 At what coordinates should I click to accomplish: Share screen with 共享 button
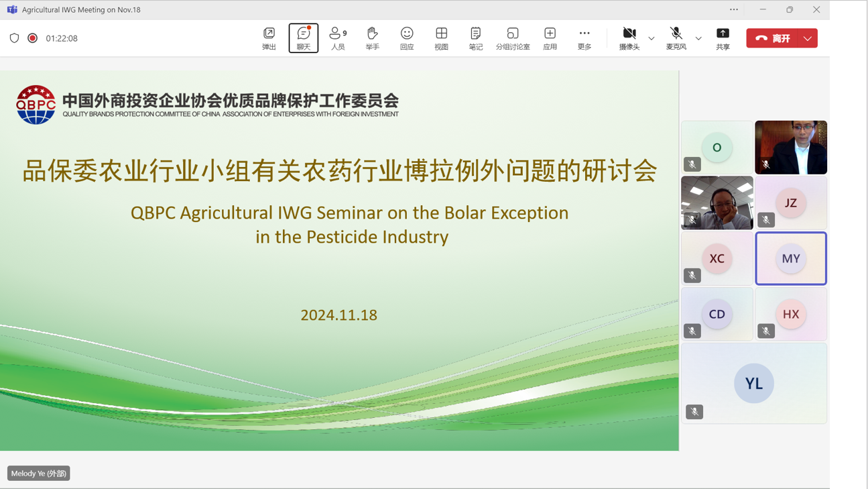[723, 38]
